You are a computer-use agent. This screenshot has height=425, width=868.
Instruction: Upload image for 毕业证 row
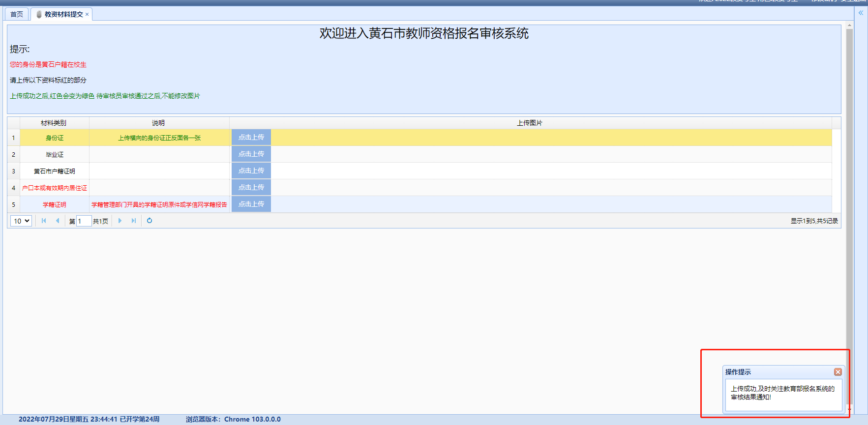[x=251, y=154]
